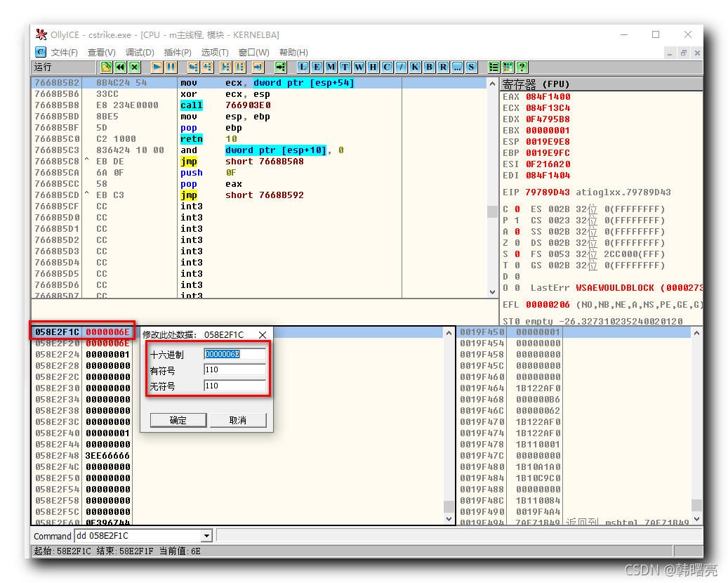The height and width of the screenshot is (583, 728).
Task: Click the Execute till return icon
Action: pyautogui.click(x=258, y=67)
